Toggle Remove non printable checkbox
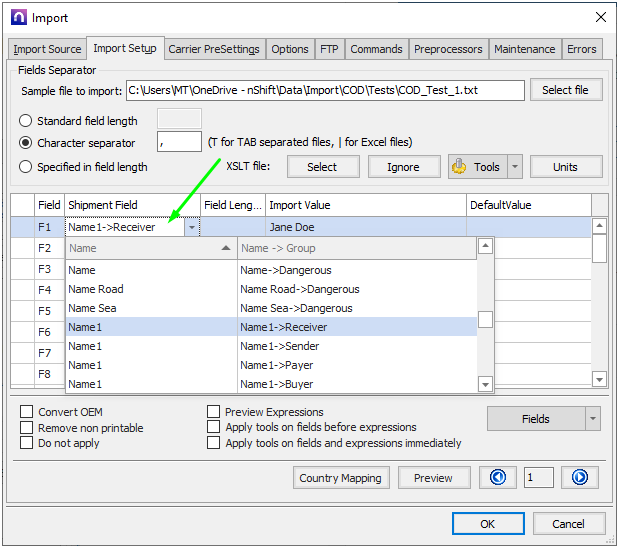Image resolution: width=619 pixels, height=548 pixels. pos(27,428)
